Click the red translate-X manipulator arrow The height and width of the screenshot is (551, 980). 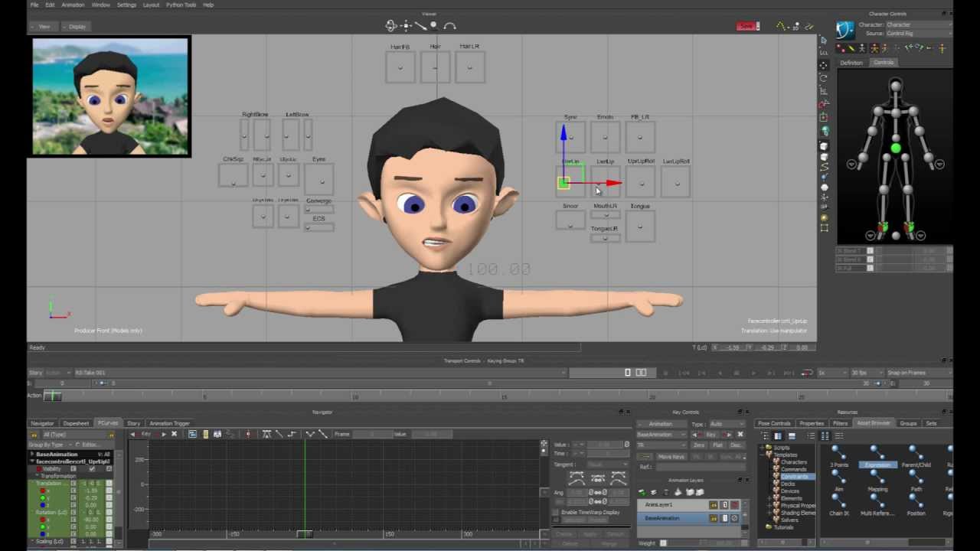coord(613,183)
